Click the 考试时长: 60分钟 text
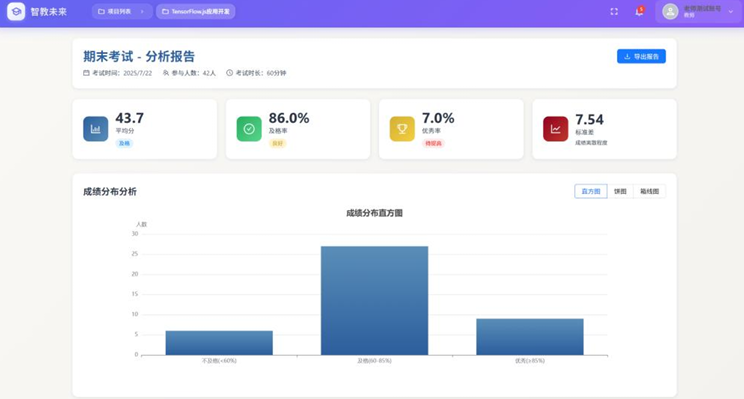The width and height of the screenshot is (744, 399). [261, 73]
